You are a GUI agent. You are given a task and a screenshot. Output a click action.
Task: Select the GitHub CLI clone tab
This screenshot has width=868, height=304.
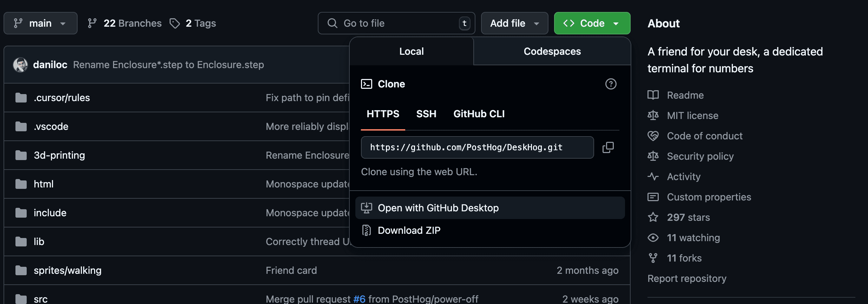tap(479, 114)
